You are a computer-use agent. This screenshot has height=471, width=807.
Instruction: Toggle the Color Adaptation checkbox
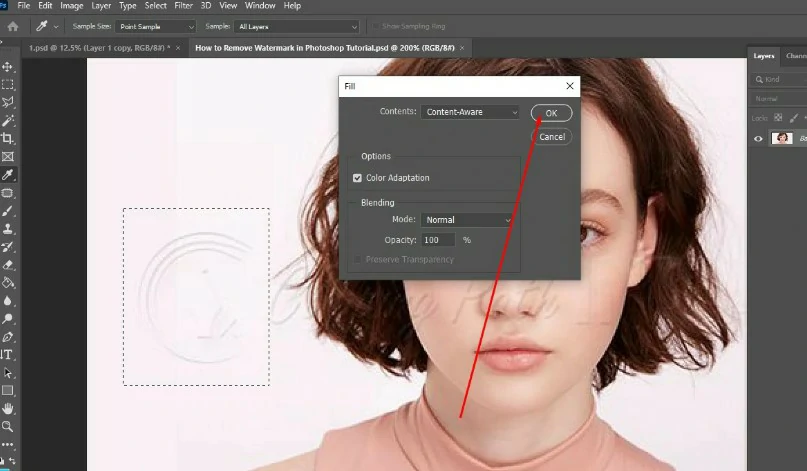coord(357,178)
